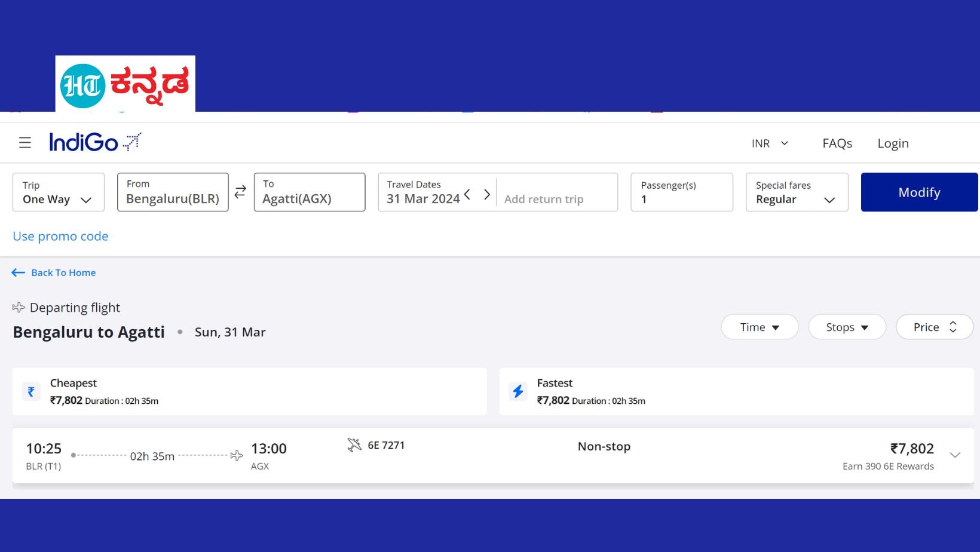Click the flight fare ₹7,802 in flight row

click(x=912, y=449)
